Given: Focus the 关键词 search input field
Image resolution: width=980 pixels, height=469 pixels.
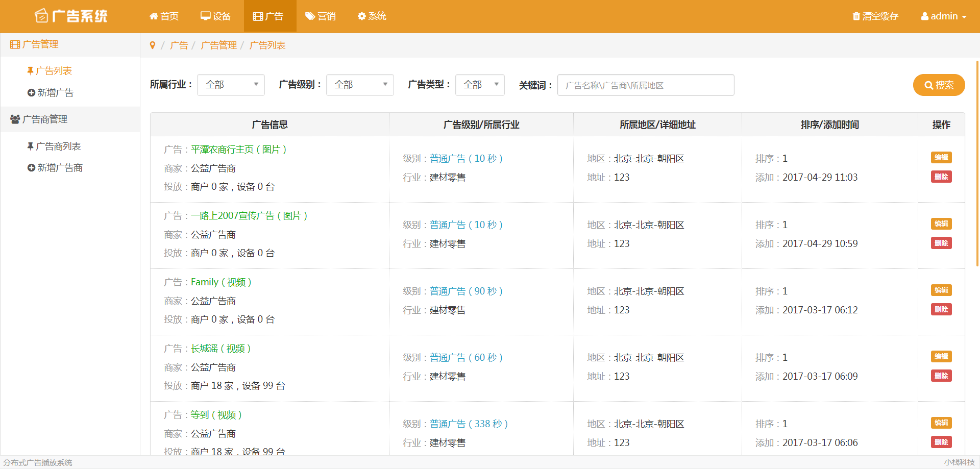Looking at the screenshot, I should coord(646,85).
